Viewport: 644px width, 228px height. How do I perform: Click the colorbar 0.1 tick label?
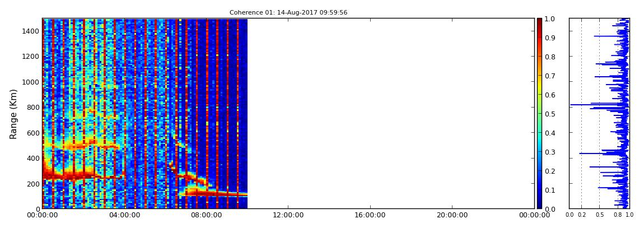[x=549, y=190]
